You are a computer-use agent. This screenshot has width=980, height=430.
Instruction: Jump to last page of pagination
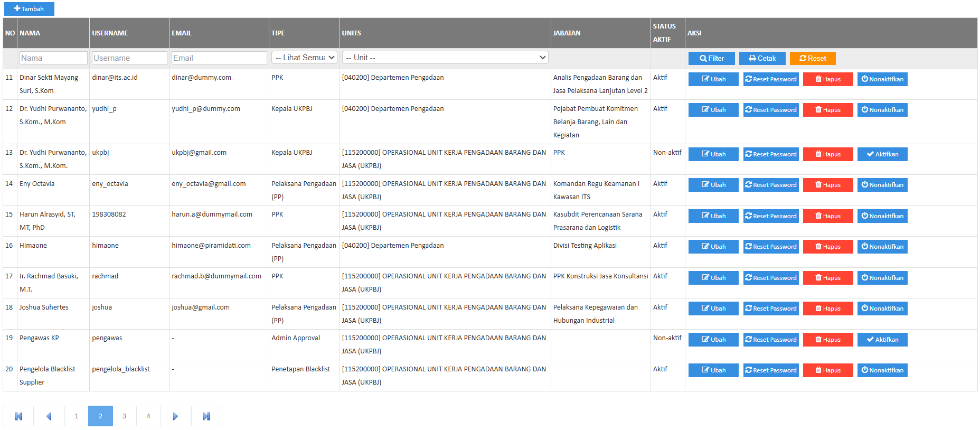(x=206, y=416)
